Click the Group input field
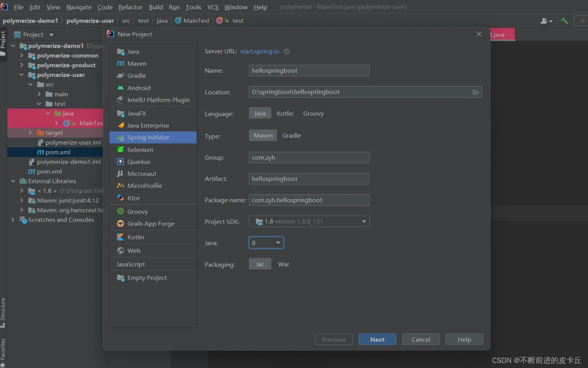The image size is (588, 368). pos(309,158)
